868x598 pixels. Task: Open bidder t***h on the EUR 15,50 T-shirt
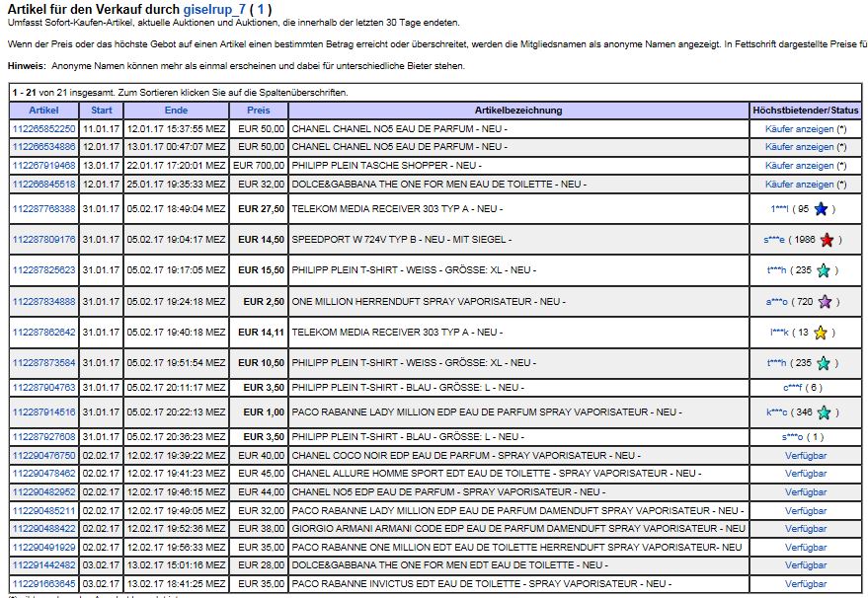click(x=777, y=270)
